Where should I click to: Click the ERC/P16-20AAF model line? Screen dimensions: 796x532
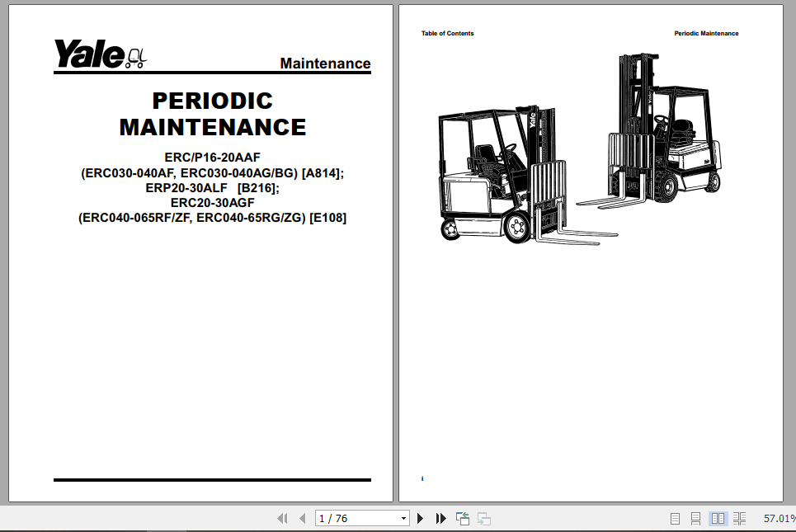(212, 158)
